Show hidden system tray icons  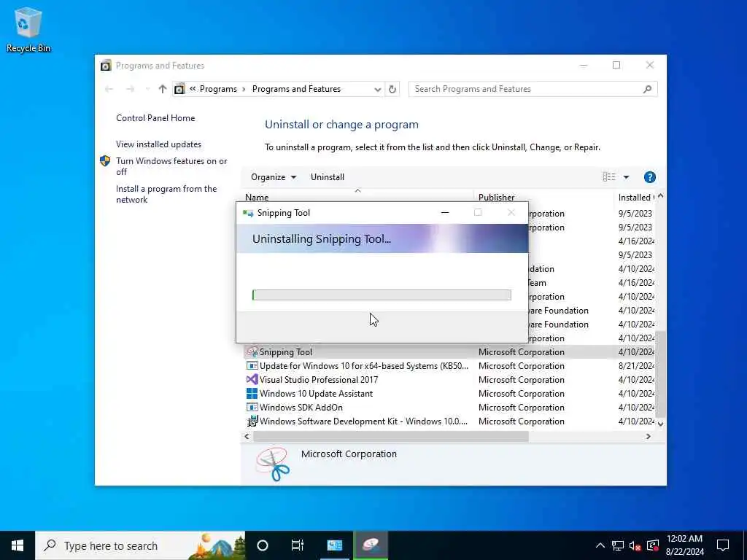600,545
